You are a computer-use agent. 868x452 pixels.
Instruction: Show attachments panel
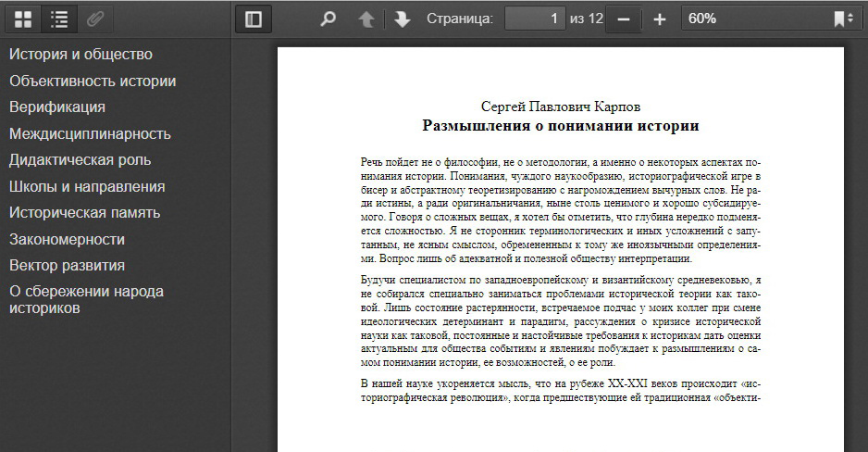point(95,19)
